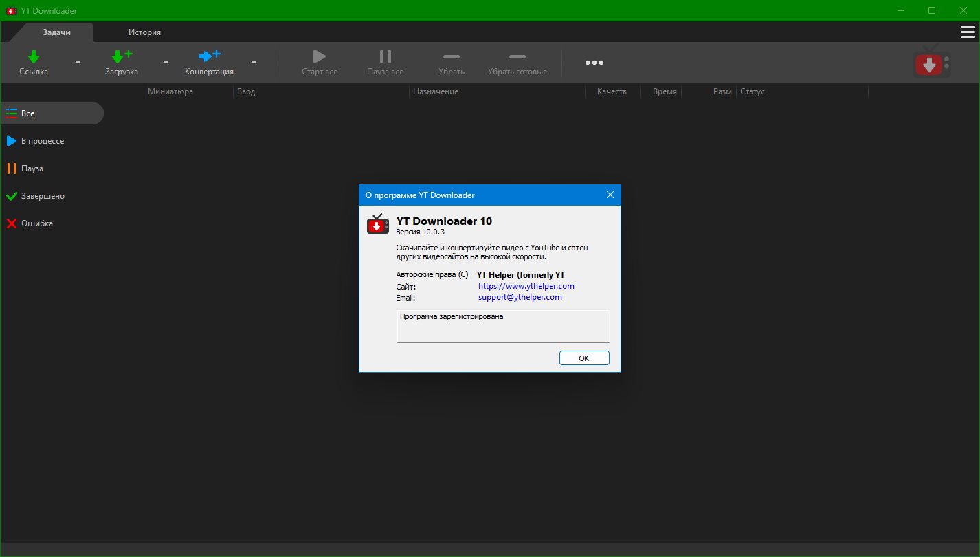Expand the Ссылка dropdown arrow
Screen dimensions: 980x557
point(78,63)
